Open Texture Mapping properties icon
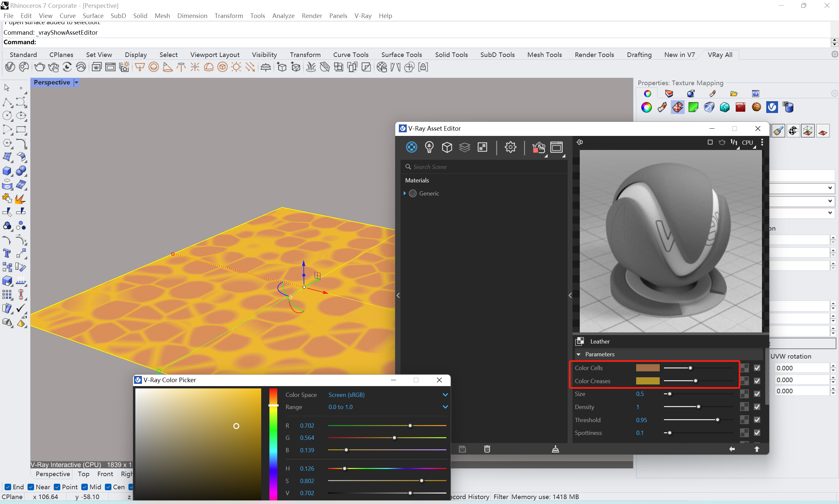Screen dimensions: 839x504 point(677,107)
